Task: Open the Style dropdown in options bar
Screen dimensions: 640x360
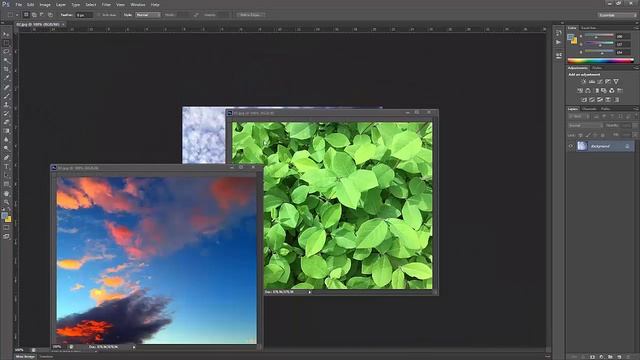Action: click(x=148, y=15)
